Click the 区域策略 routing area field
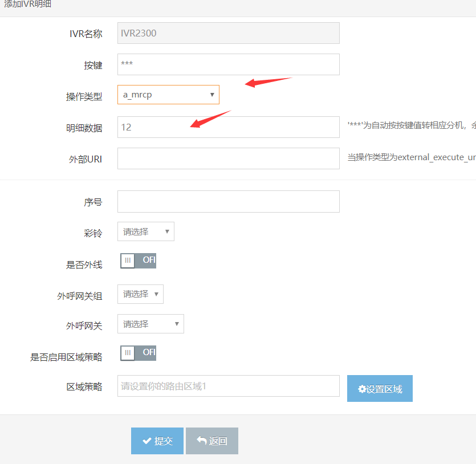This screenshot has width=476, height=464. coord(228,386)
